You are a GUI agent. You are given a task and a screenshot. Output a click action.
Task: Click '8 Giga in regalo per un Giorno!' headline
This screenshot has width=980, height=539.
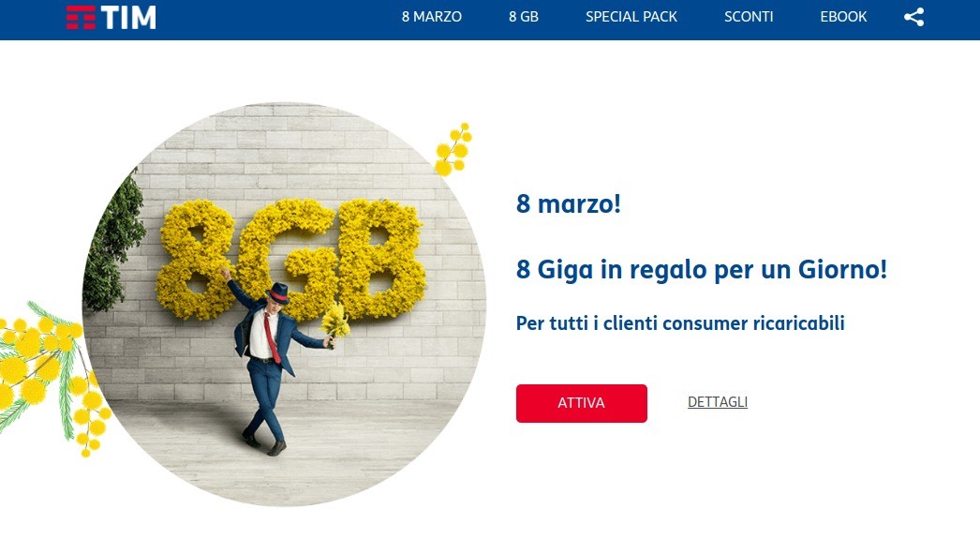(x=701, y=270)
